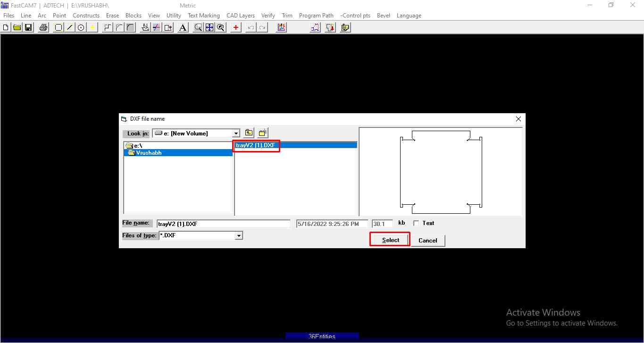Click the rightmost yellow folder toolbar icon
The width and height of the screenshot is (644, 343).
tap(345, 27)
